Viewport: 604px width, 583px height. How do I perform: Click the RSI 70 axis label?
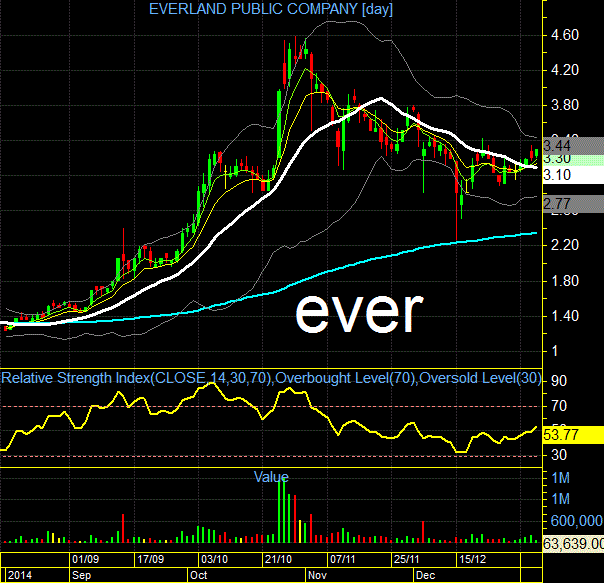(559, 406)
